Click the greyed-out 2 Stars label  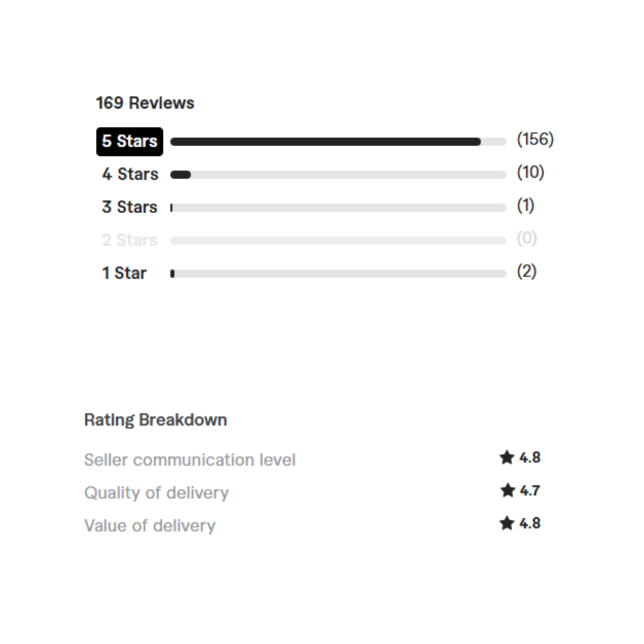point(129,240)
